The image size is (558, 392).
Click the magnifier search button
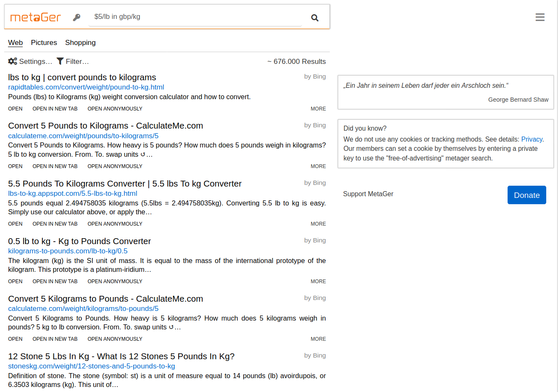tap(315, 18)
